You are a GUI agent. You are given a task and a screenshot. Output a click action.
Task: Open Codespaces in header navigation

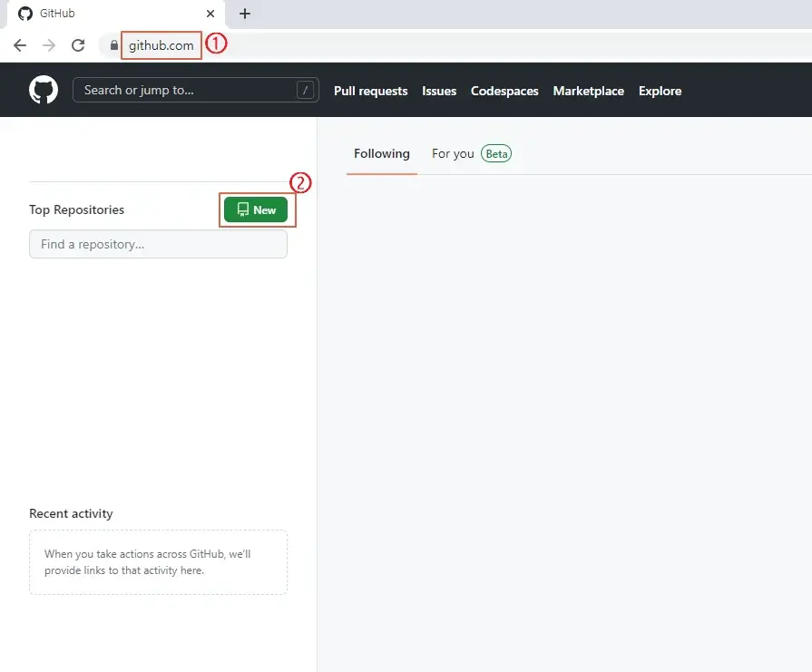[504, 91]
